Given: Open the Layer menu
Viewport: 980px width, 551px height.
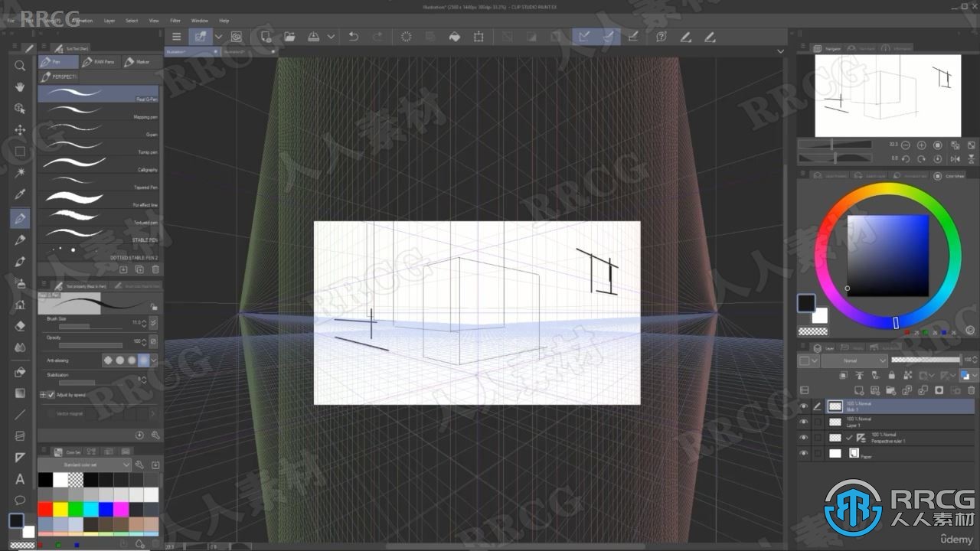Looking at the screenshot, I should 109,21.
